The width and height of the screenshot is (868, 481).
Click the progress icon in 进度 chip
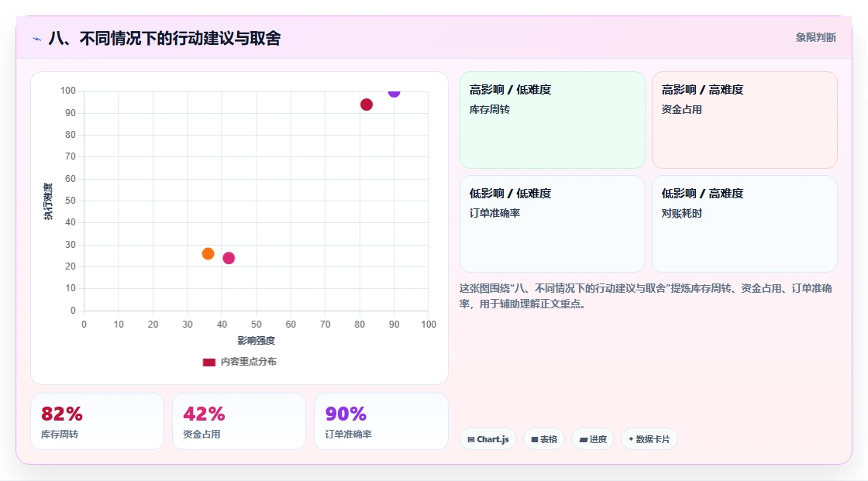(583, 439)
